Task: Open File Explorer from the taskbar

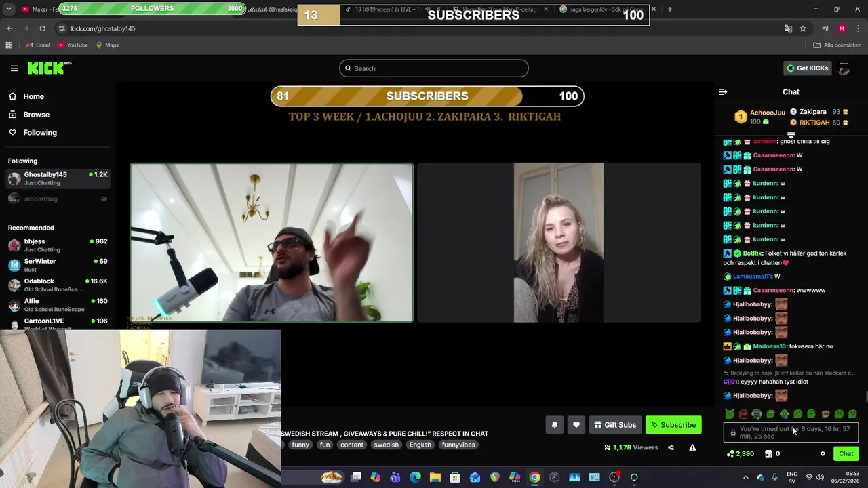Action: coord(435,477)
